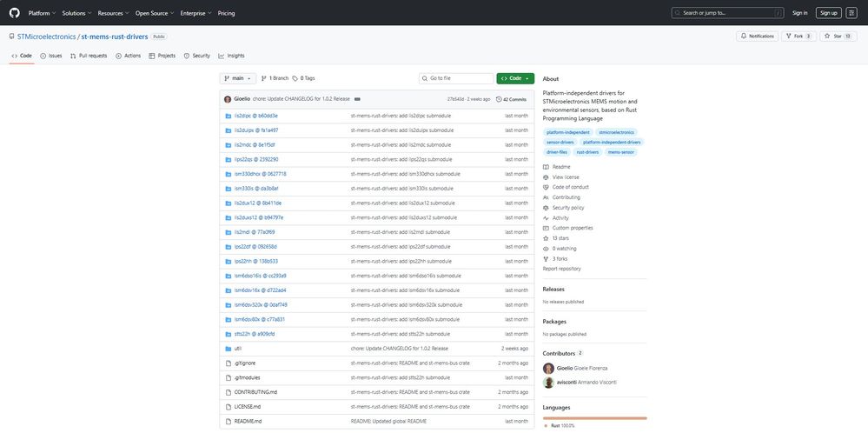Viewport: 868px width, 433px height.
Task: Select the Code tab
Action: click(x=22, y=56)
